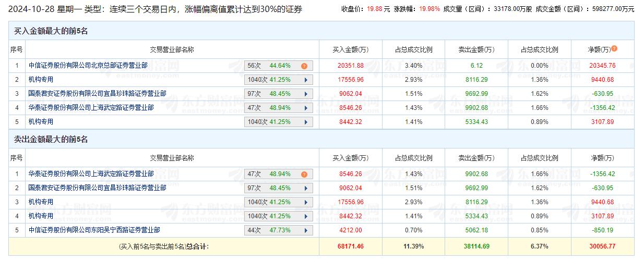Expand sell table row 4's 1040次 41.25% box
This screenshot has width=644, height=261.
[x=305, y=217]
